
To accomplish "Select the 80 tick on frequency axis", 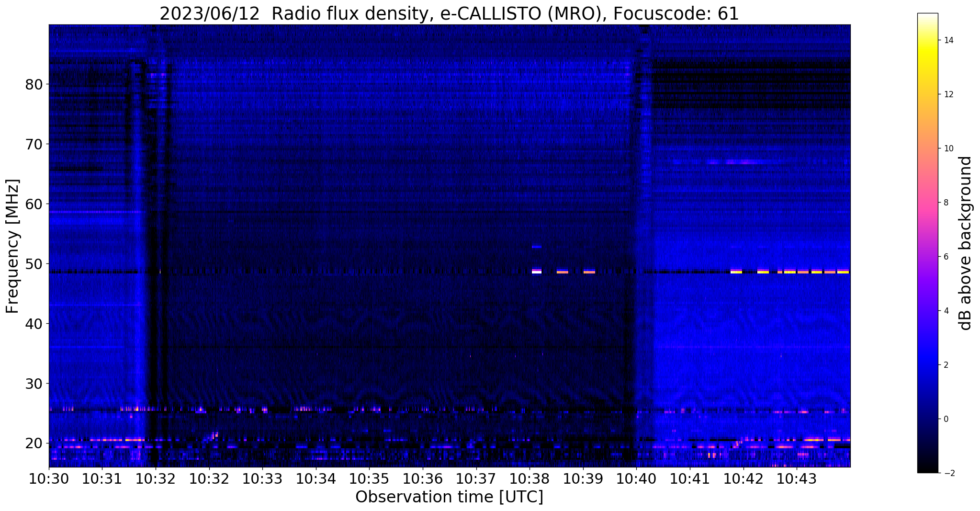I will point(34,84).
